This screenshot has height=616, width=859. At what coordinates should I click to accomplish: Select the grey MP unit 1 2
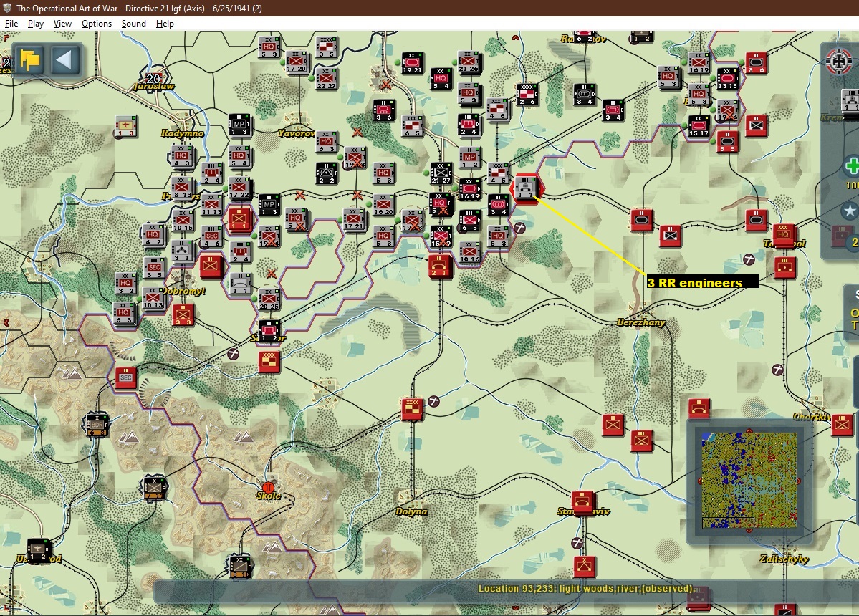coord(470,157)
